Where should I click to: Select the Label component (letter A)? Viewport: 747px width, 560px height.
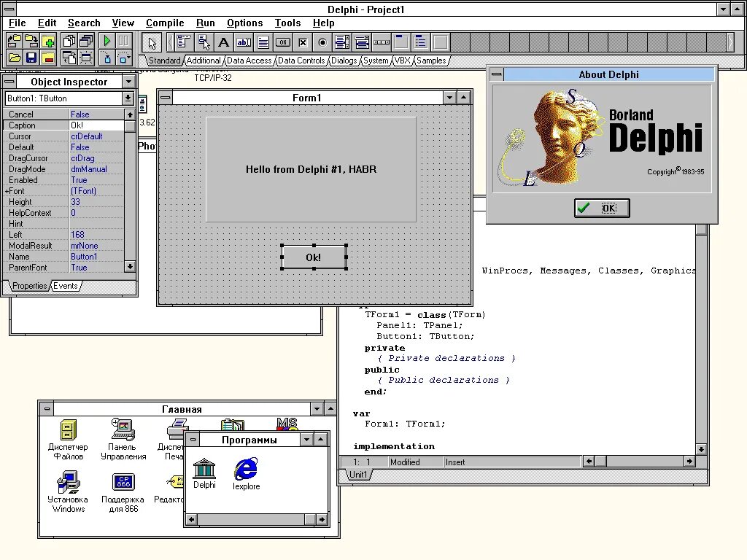point(223,43)
